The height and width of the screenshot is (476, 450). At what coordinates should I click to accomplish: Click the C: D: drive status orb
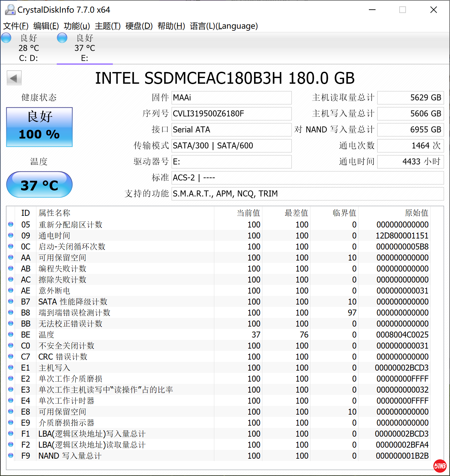(x=6, y=38)
